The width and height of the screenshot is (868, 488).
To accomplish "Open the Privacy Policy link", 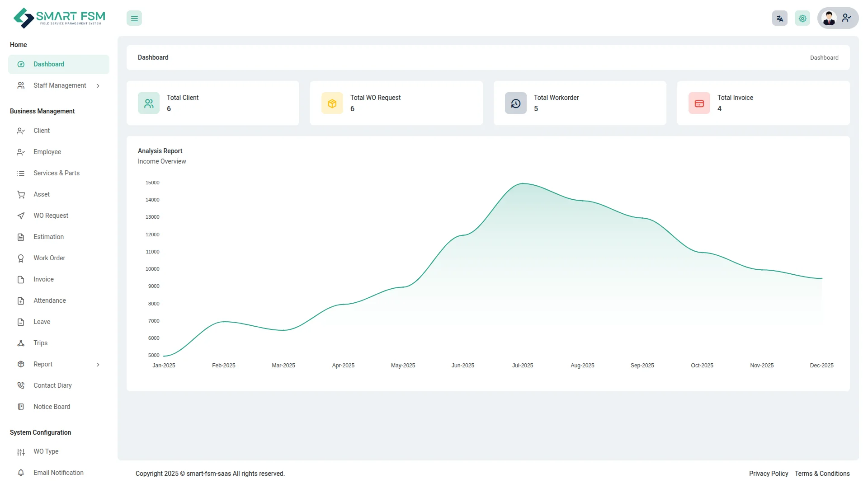I will (x=768, y=474).
